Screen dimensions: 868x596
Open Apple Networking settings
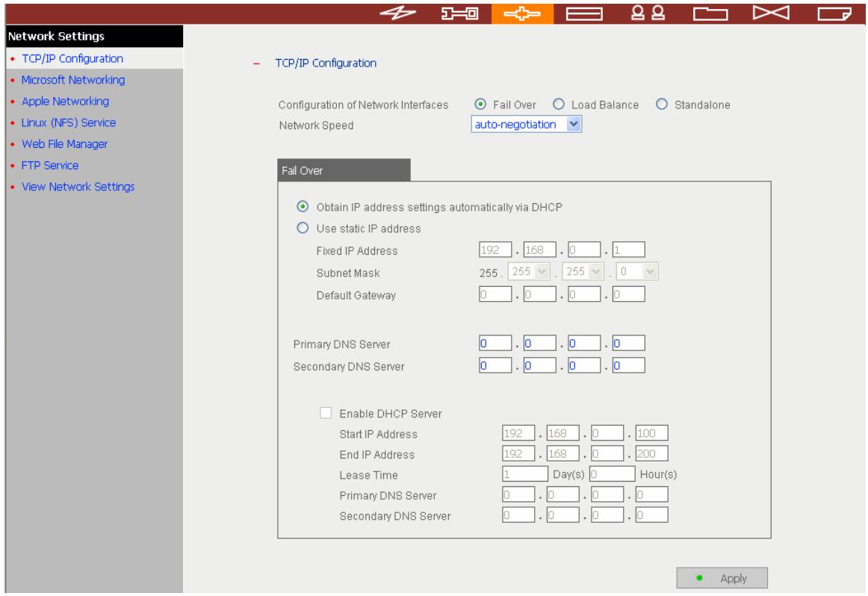tap(65, 102)
